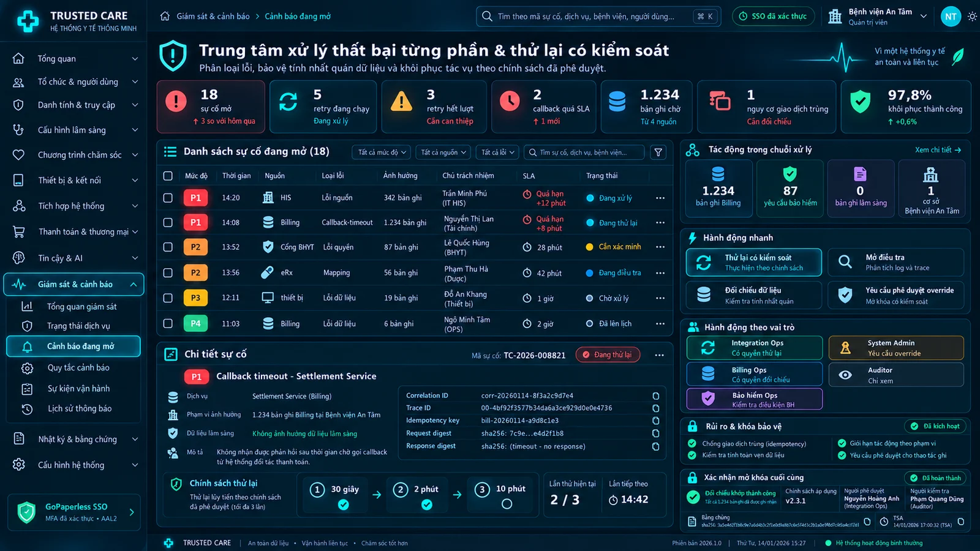Image resolution: width=980 pixels, height=551 pixels.
Task: Open the filter funnel icon in incident list
Action: (x=658, y=152)
